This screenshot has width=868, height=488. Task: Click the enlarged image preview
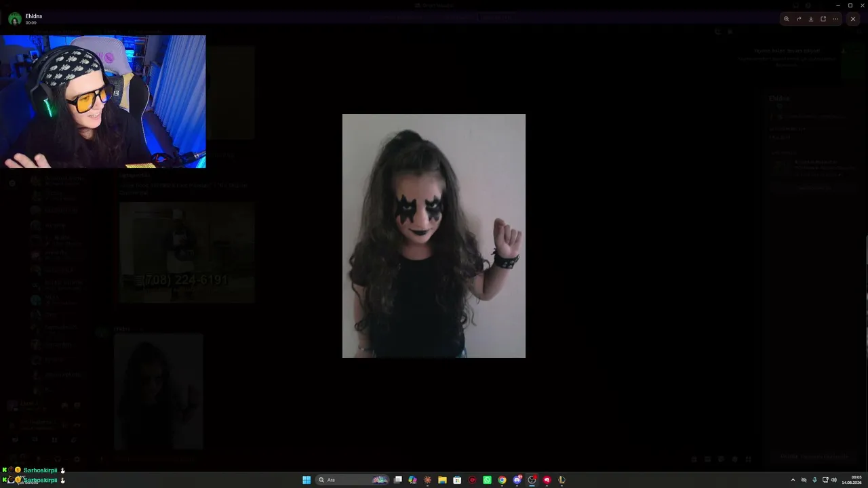click(x=434, y=236)
